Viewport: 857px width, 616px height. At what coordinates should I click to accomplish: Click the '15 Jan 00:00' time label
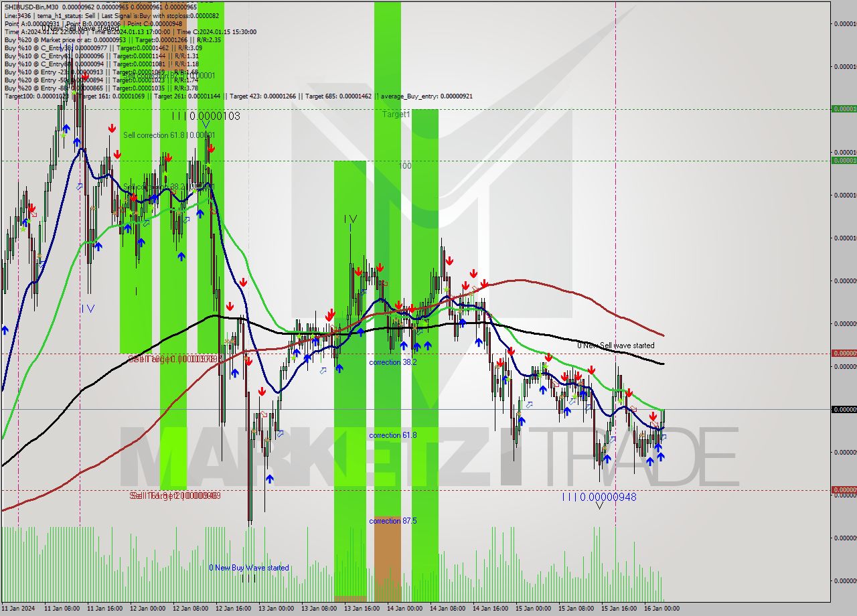click(533, 609)
